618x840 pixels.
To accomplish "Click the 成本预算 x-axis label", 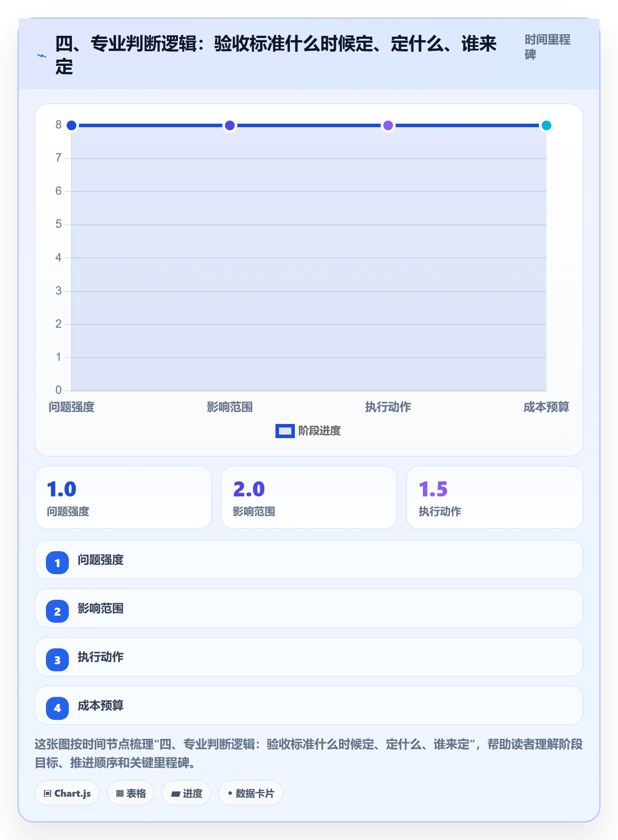I will pyautogui.click(x=546, y=407).
